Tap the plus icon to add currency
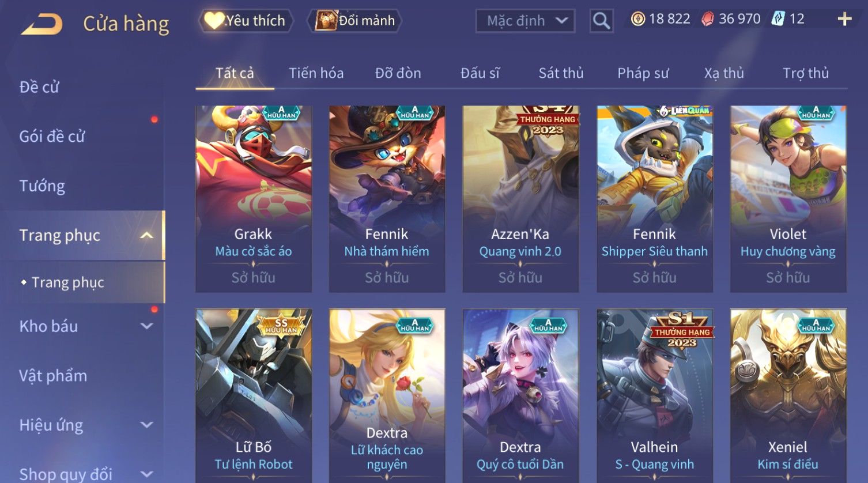Screen dimensions: 868x483 844,19
